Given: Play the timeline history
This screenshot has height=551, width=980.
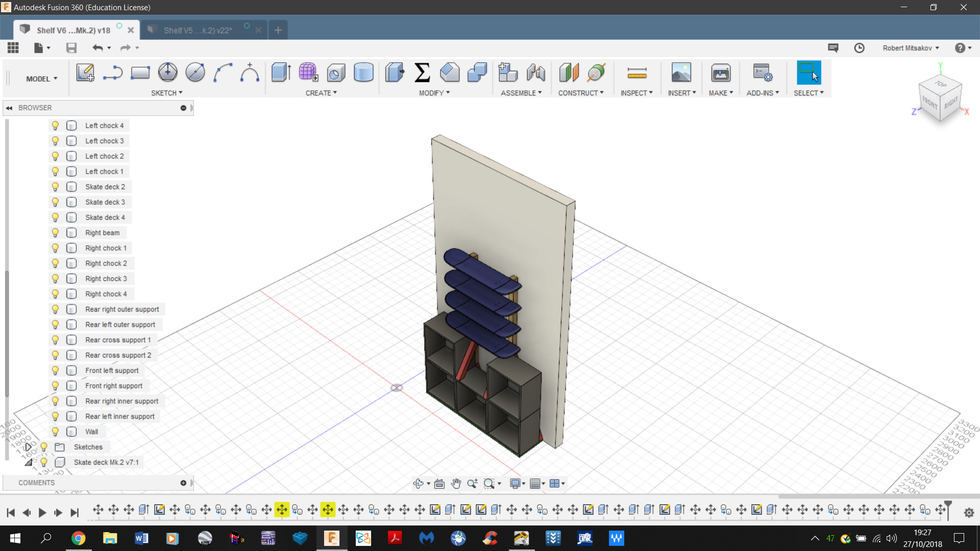Looking at the screenshot, I should coord(42,513).
